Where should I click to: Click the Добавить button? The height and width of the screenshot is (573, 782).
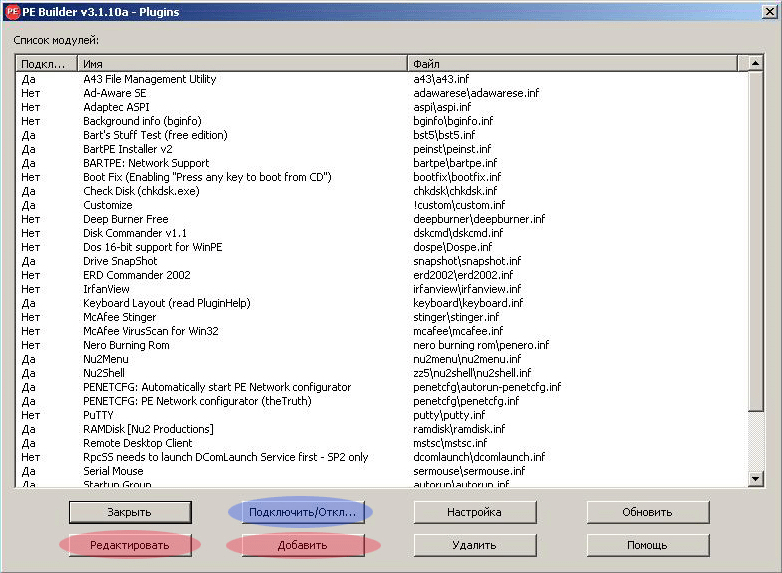[x=303, y=545]
